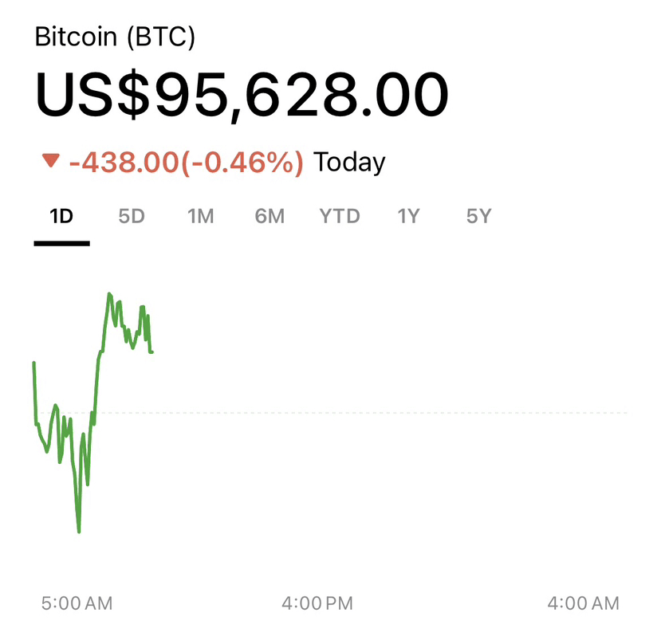
Task: Click the 4:00 PM axis label
Action: click(317, 603)
